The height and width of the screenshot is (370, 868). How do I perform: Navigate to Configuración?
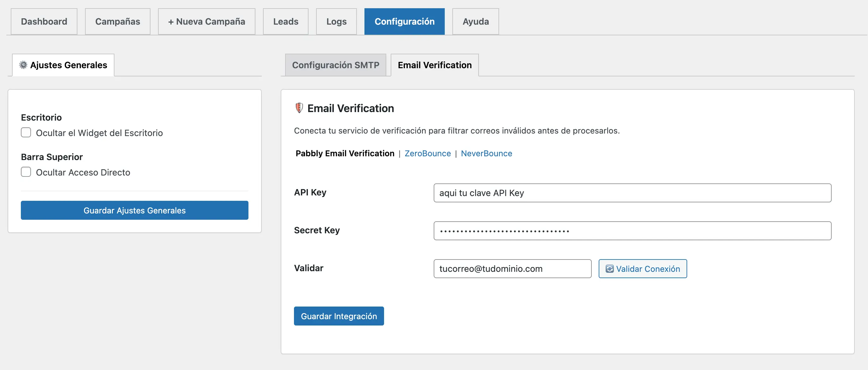tap(404, 21)
